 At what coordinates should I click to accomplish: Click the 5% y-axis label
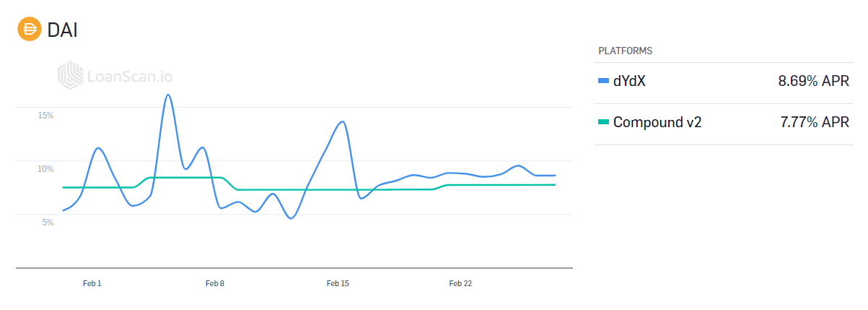[x=48, y=222]
